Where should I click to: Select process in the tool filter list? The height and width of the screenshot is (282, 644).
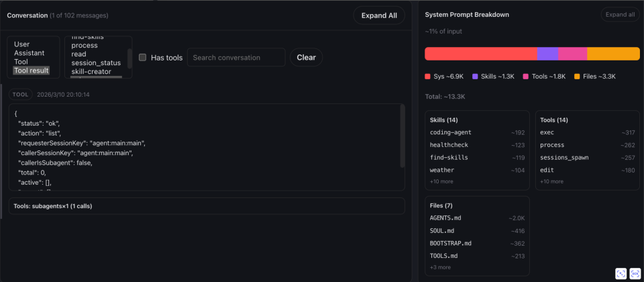point(85,45)
